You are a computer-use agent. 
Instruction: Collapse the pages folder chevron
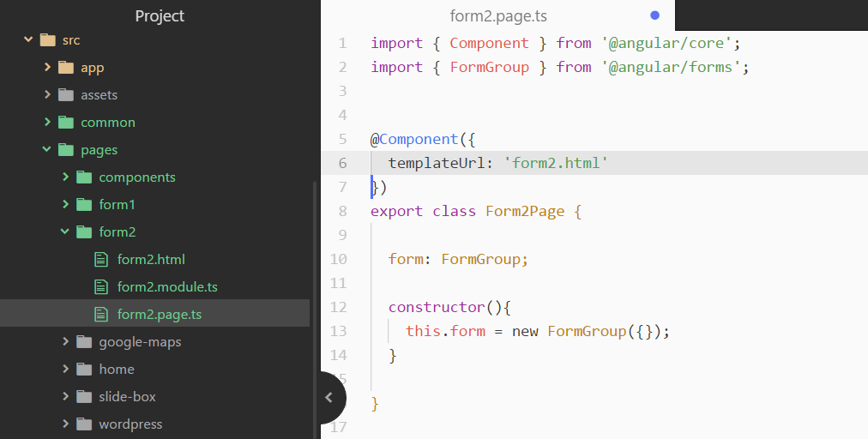click(x=47, y=149)
